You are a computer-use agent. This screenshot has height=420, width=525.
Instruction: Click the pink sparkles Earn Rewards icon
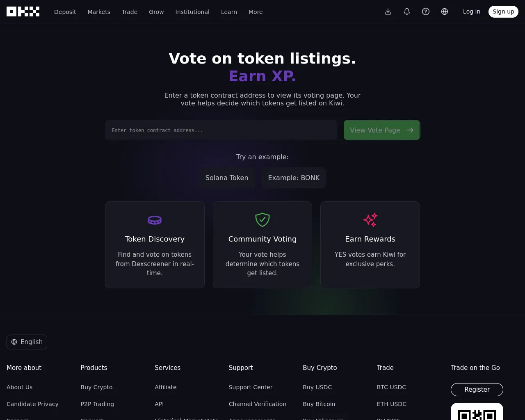(370, 220)
